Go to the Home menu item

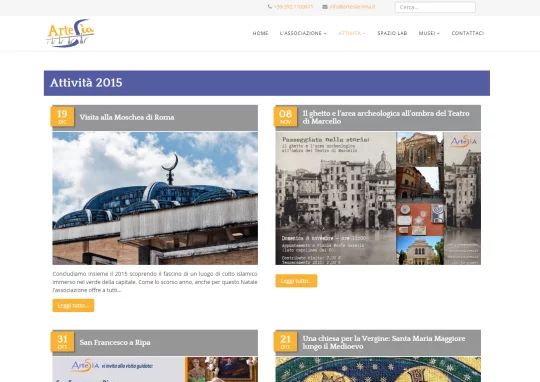click(260, 33)
